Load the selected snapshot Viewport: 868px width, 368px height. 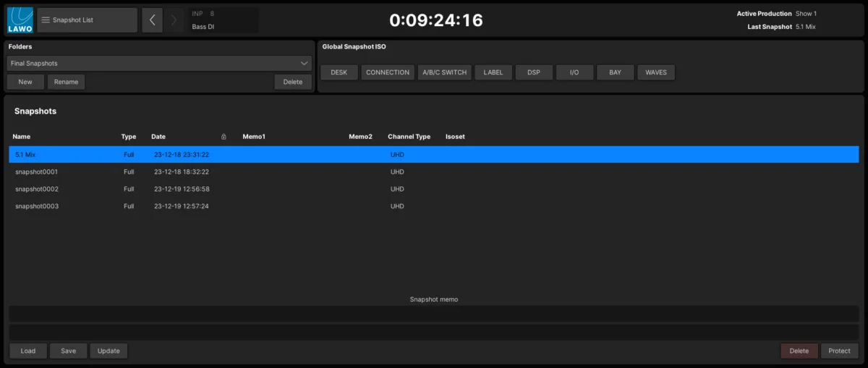point(28,351)
